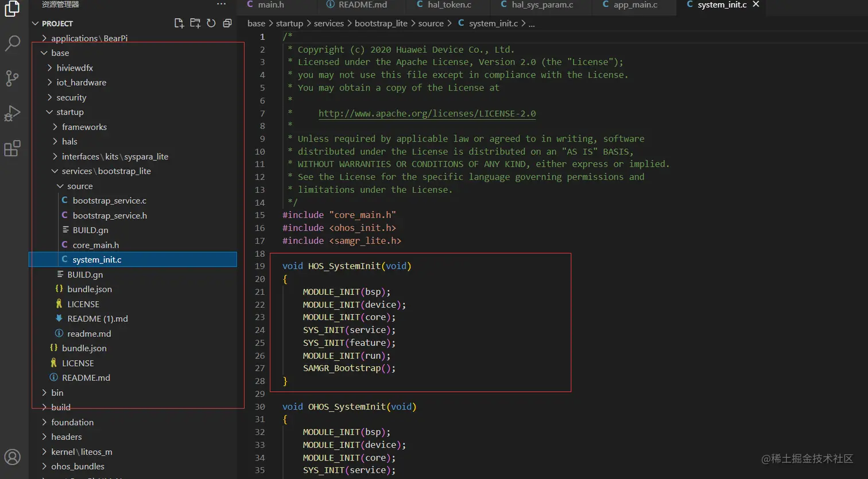The height and width of the screenshot is (479, 868).
Task: Click SAMGR_Bootstrap() call on line 27
Action: click(350, 368)
